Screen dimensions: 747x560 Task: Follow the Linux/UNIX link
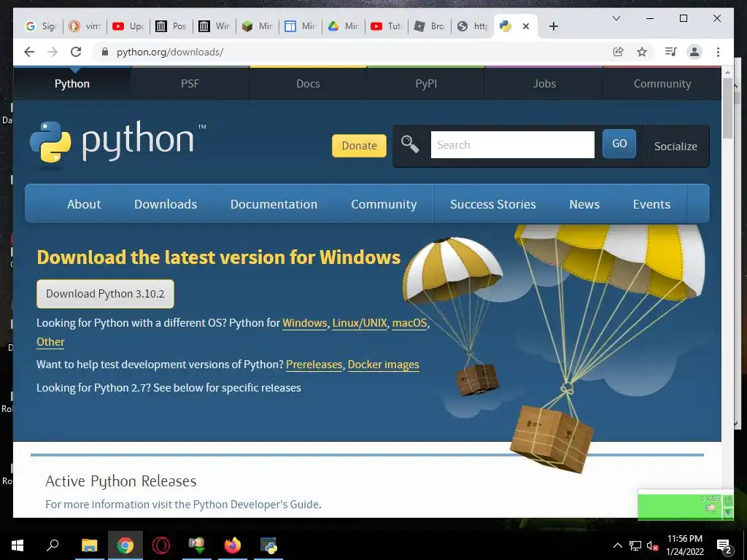click(x=360, y=323)
